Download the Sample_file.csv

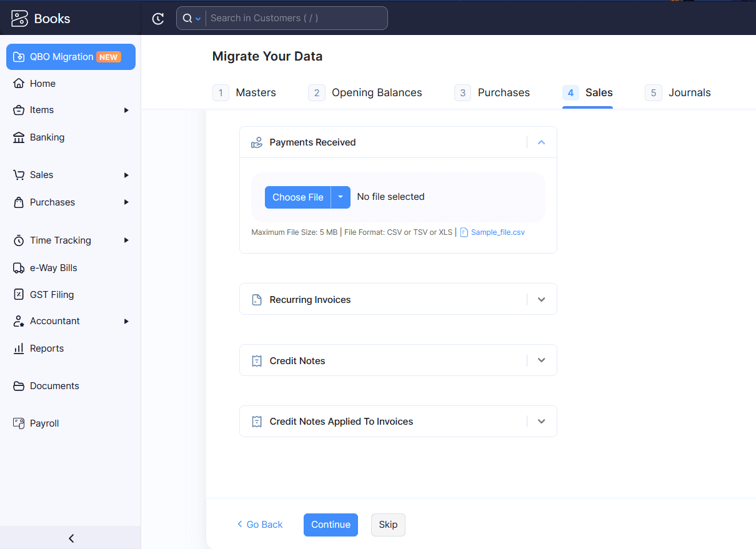497,232
